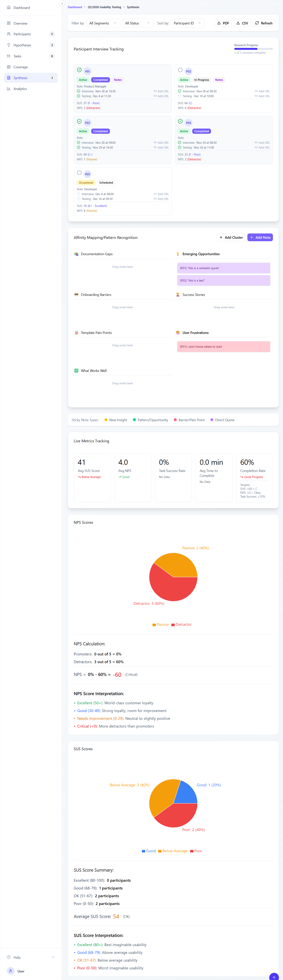
Task: Click the scroll-to-top arrow button
Action: pos(274,977)
